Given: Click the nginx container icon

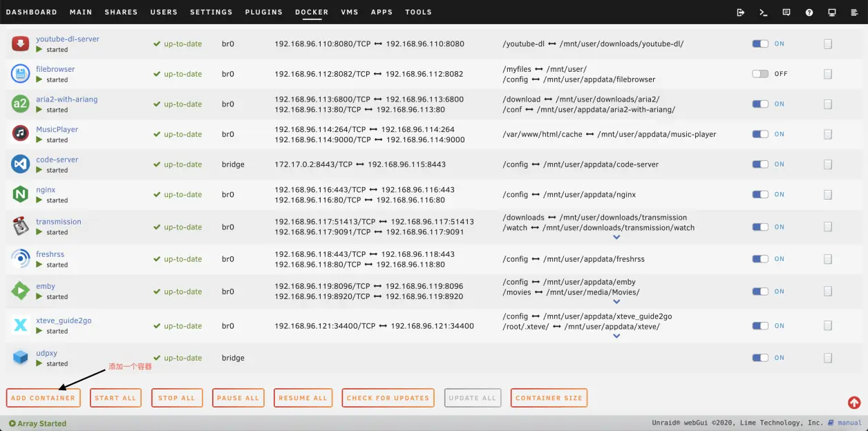Looking at the screenshot, I should [20, 195].
